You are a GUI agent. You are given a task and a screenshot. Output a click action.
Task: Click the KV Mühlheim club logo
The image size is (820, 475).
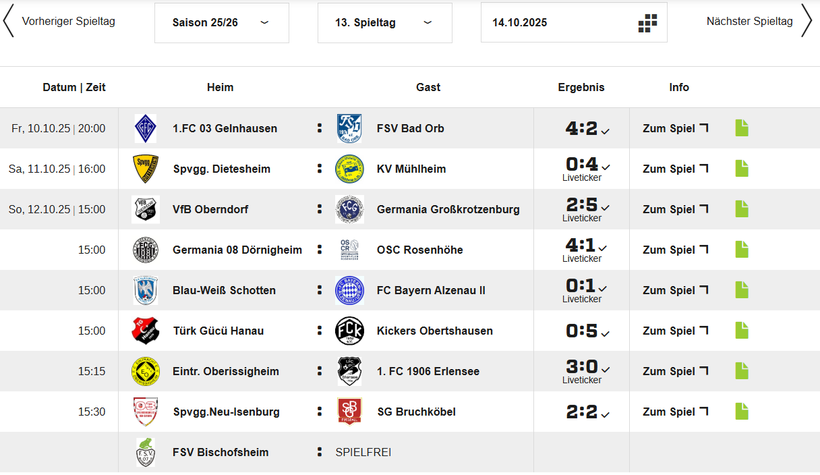coord(349,169)
